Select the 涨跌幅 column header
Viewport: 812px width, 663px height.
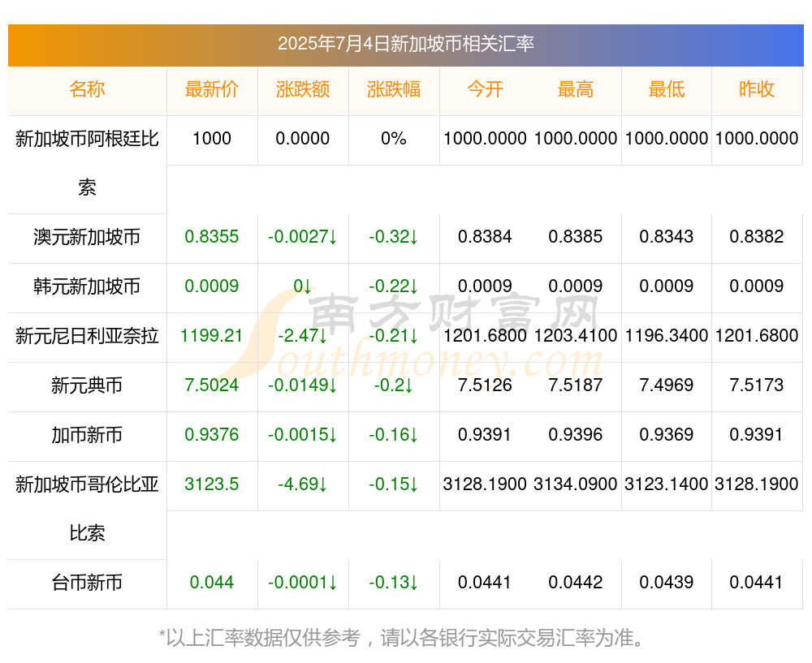coord(394,89)
